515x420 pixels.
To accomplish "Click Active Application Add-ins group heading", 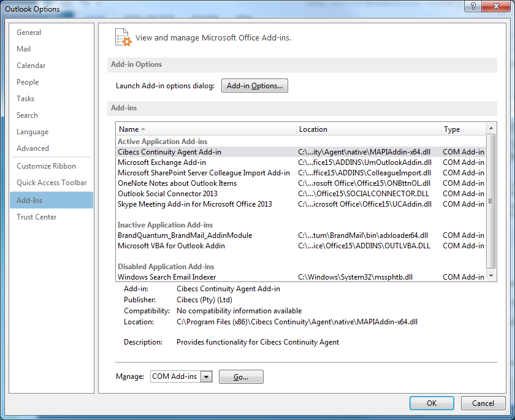I will click(162, 142).
